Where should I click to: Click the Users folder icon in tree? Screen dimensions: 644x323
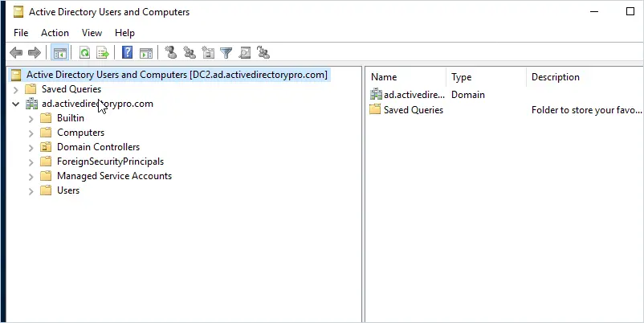tap(46, 190)
